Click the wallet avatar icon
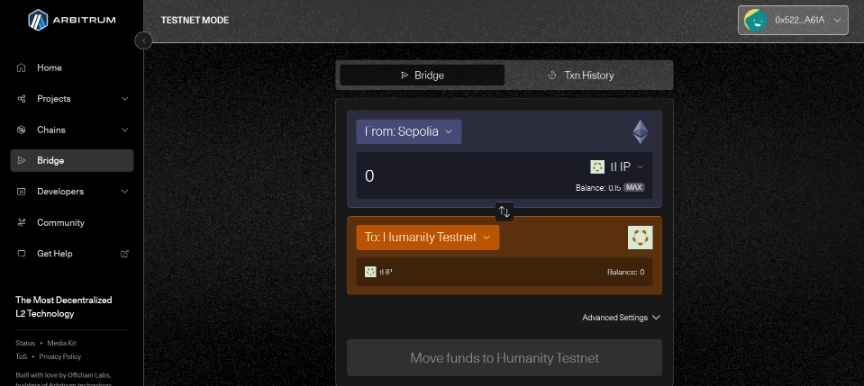The height and width of the screenshot is (386, 864). [755, 20]
